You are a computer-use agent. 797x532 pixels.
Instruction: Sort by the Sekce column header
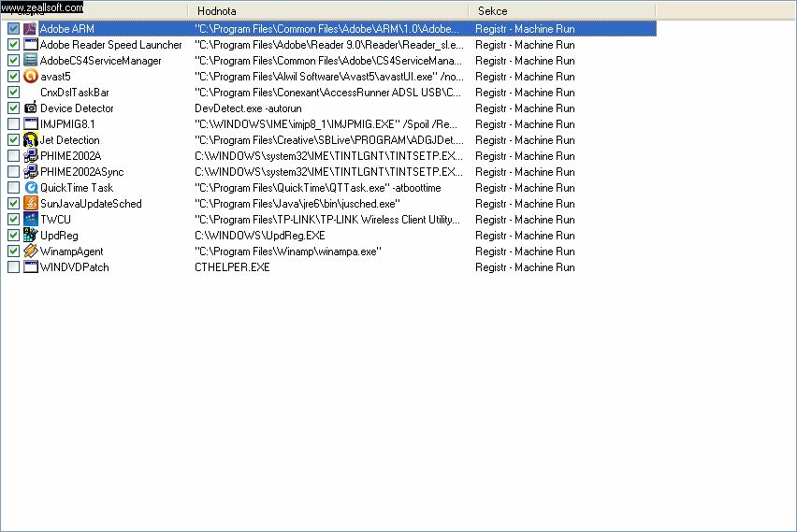[561, 10]
